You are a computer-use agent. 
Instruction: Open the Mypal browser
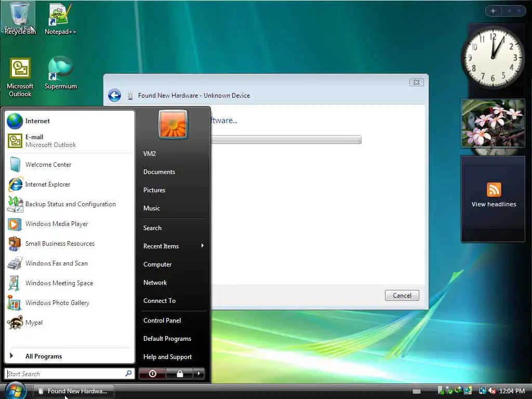pos(70,322)
